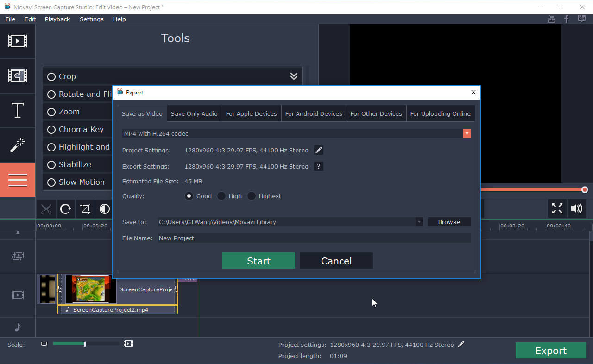The width and height of the screenshot is (593, 364).
Task: Select the High quality radio button
Action: point(221,196)
